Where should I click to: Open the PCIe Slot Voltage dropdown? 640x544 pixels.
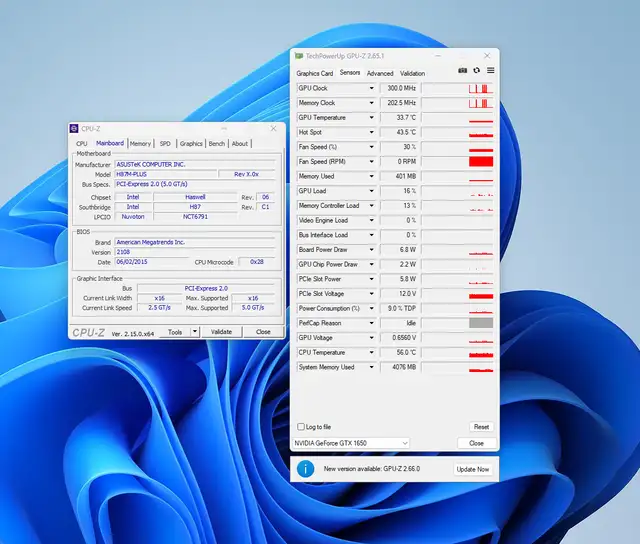click(x=371, y=294)
